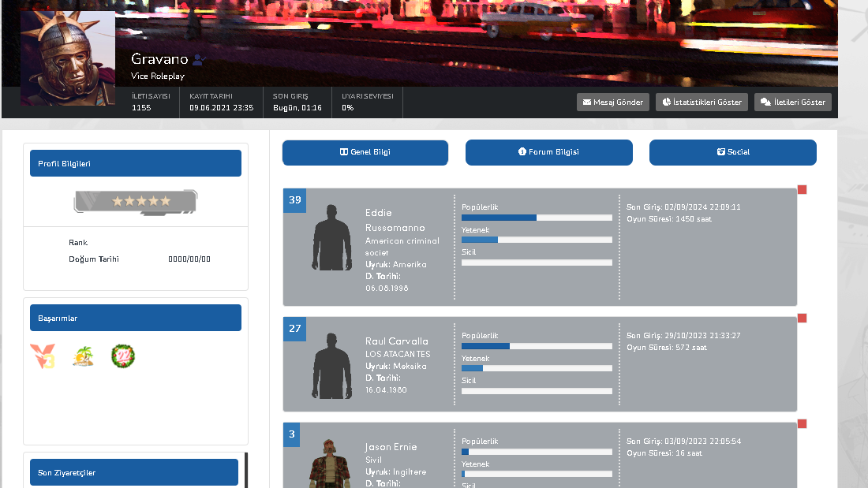Switch to the Genel Bilgi tab
Image resolution: width=868 pixels, height=488 pixels.
click(x=365, y=152)
